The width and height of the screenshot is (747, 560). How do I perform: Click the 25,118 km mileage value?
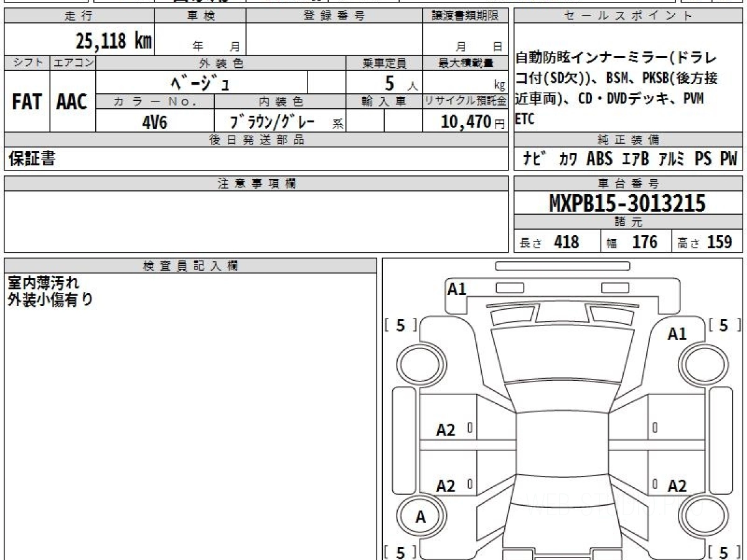[113, 41]
